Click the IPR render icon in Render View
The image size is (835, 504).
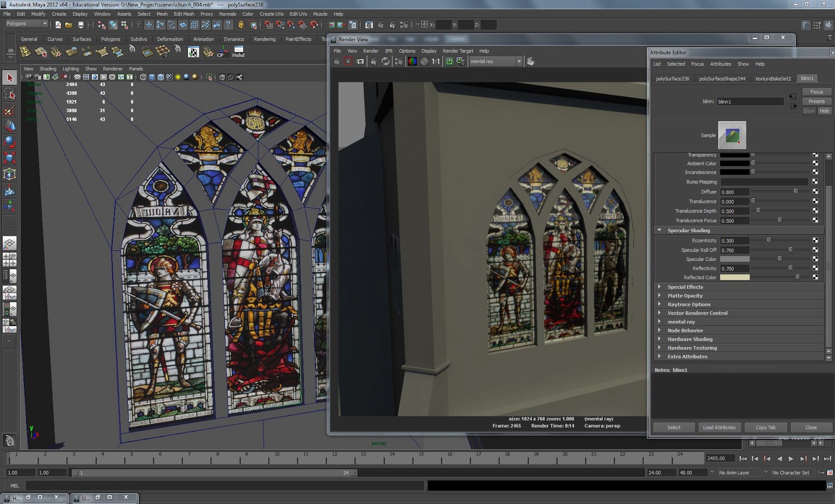pos(374,61)
